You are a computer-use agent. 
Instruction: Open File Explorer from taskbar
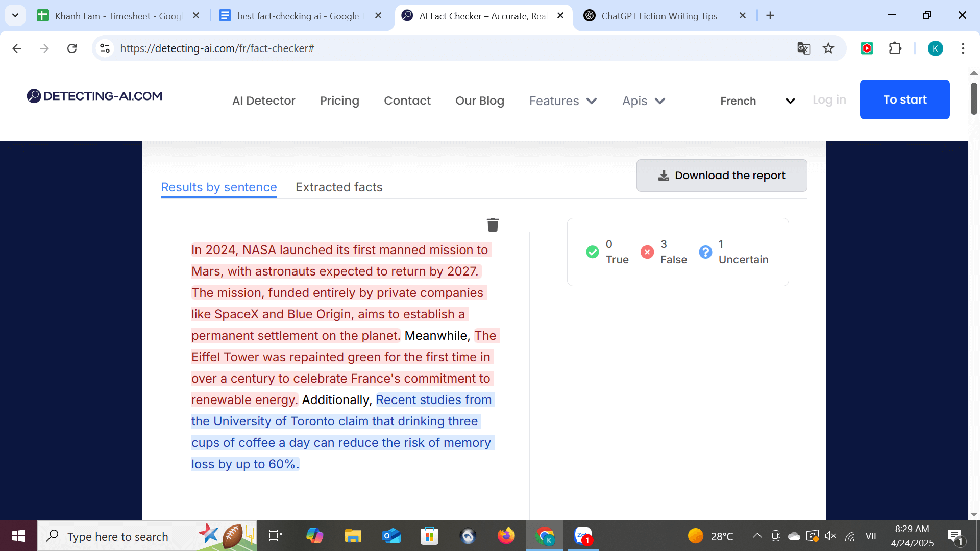pos(353,536)
